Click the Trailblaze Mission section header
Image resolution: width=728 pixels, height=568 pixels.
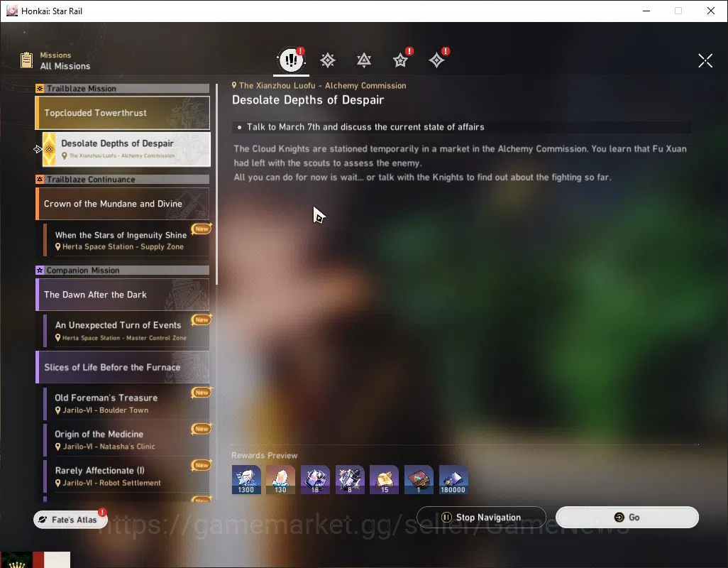(123, 88)
